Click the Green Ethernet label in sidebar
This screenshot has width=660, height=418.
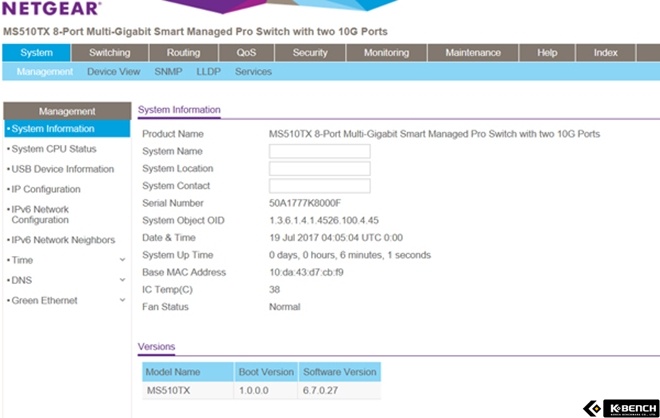(x=45, y=301)
